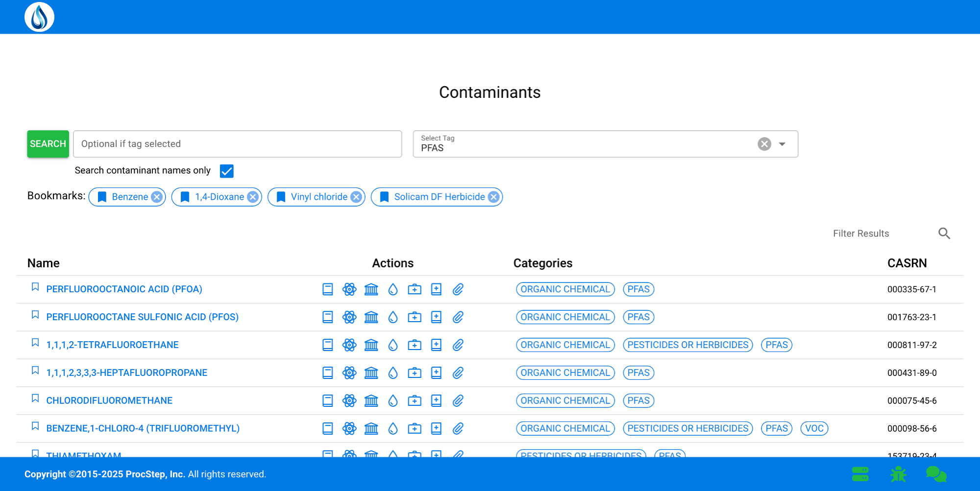Open the green bug report icon in footer
The width and height of the screenshot is (980, 491).
(x=898, y=474)
